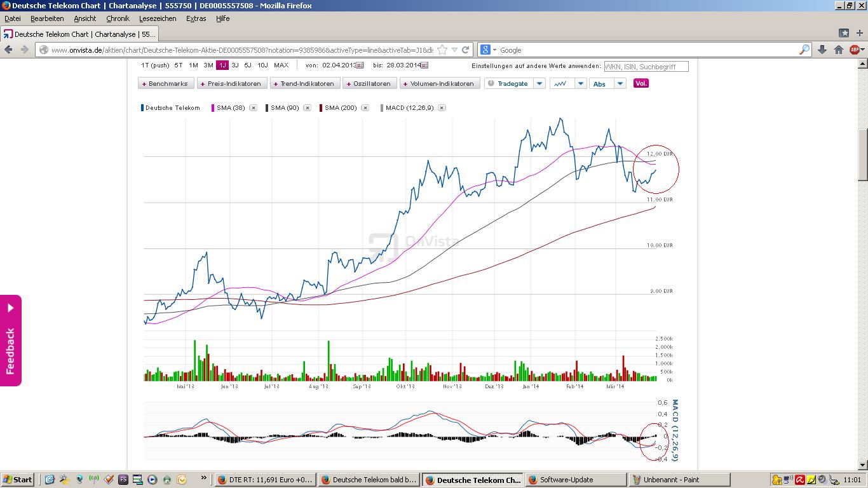Open the Extras menu
The height and width of the screenshot is (488, 868).
(196, 18)
